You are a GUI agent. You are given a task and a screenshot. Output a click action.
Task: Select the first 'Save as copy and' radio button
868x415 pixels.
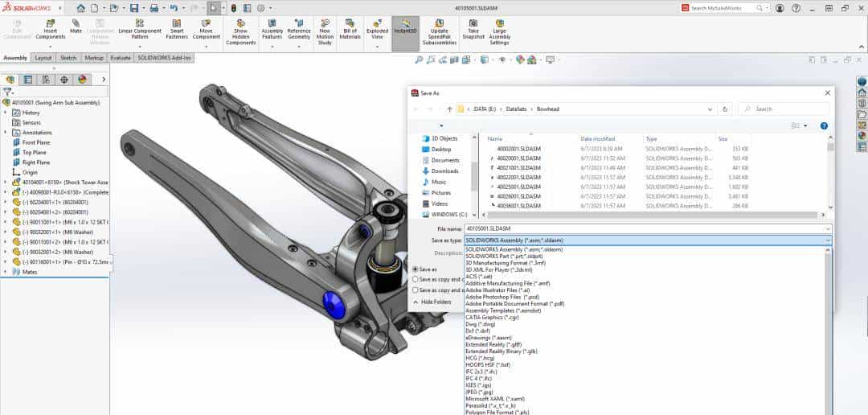[x=416, y=279]
